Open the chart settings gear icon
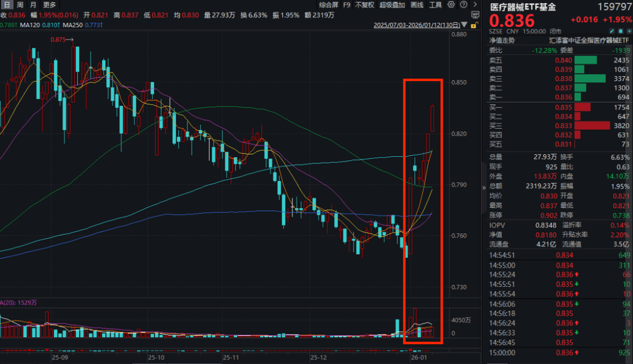This screenshot has height=364, width=633. click(x=451, y=5)
